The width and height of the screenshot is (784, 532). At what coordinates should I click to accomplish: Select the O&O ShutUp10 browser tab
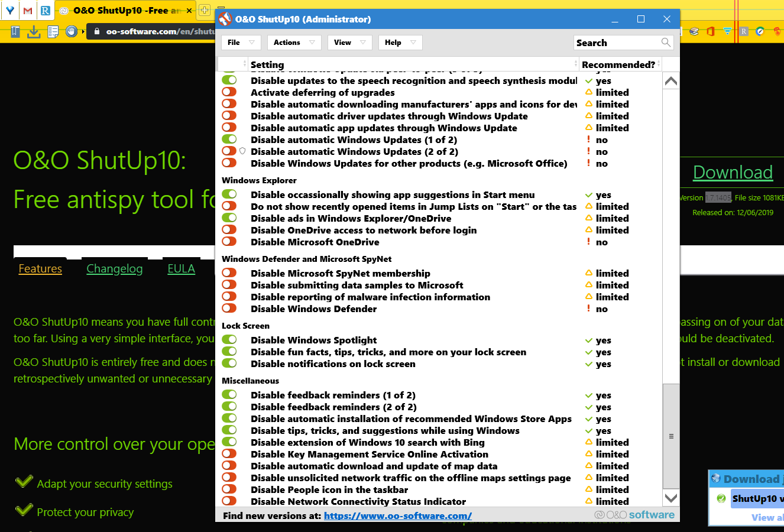pos(126,10)
